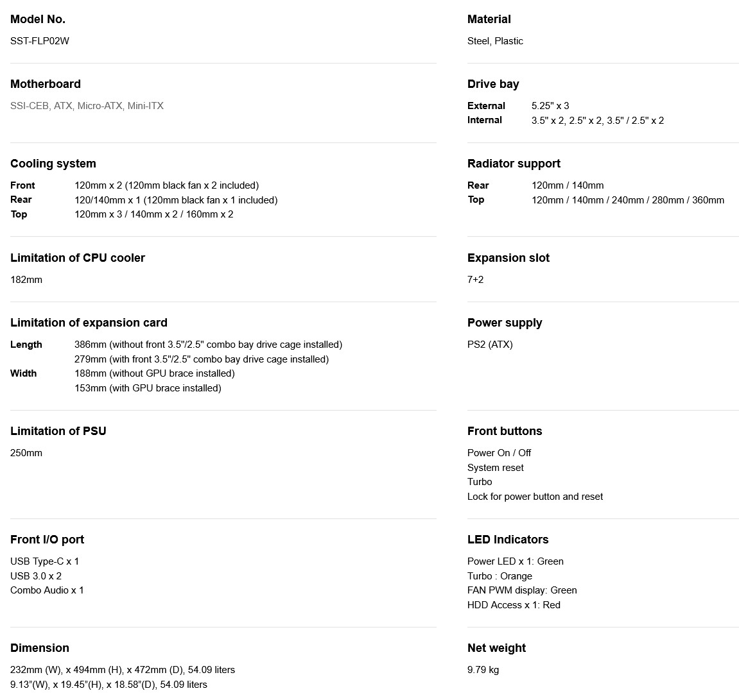The image size is (739, 700).
Task: Click the 250mm PSU limitation value
Action: 26,453
